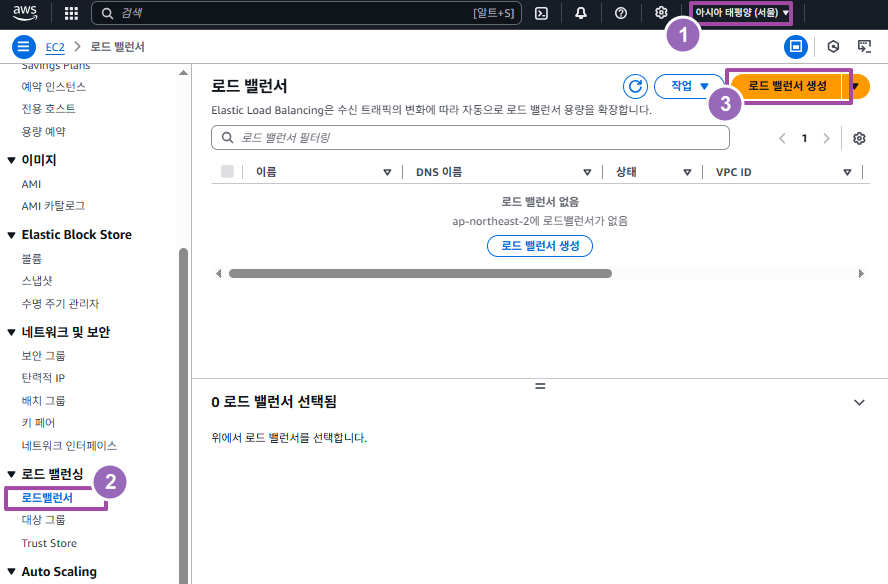The image size is (888, 584).
Task: Click the sidebar scroll up arrow
Action: click(183, 73)
